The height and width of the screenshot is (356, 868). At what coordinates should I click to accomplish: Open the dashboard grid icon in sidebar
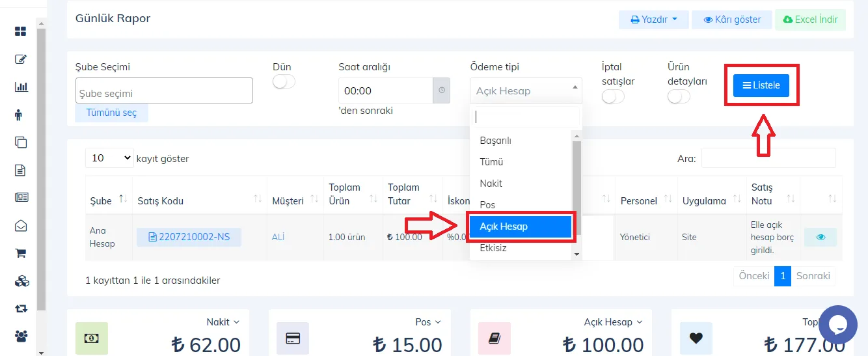[21, 31]
